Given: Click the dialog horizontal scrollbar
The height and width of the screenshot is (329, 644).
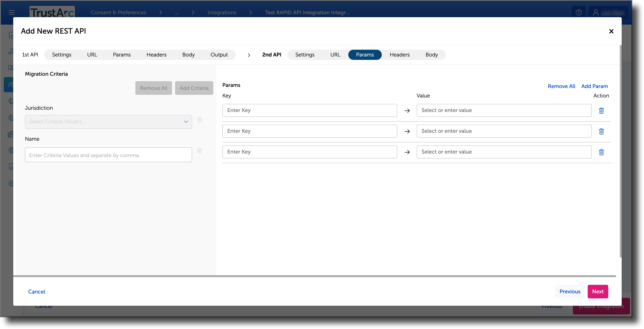Looking at the screenshot, I should click(x=314, y=276).
